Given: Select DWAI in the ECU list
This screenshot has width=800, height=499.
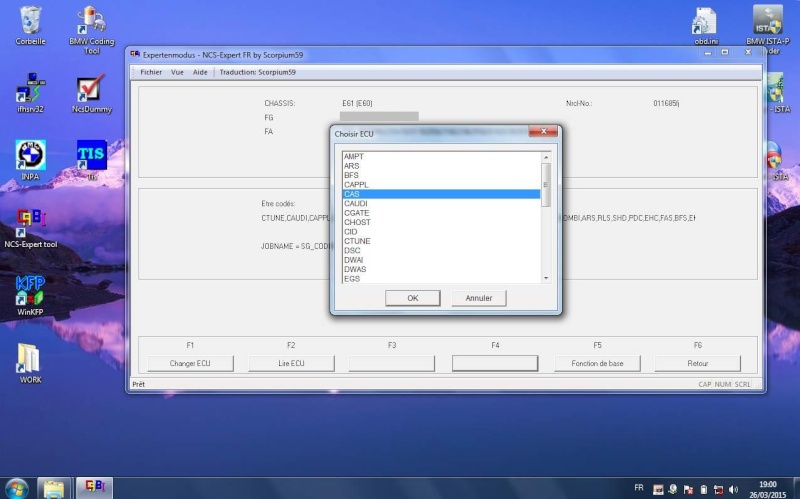Looking at the screenshot, I should point(441,260).
